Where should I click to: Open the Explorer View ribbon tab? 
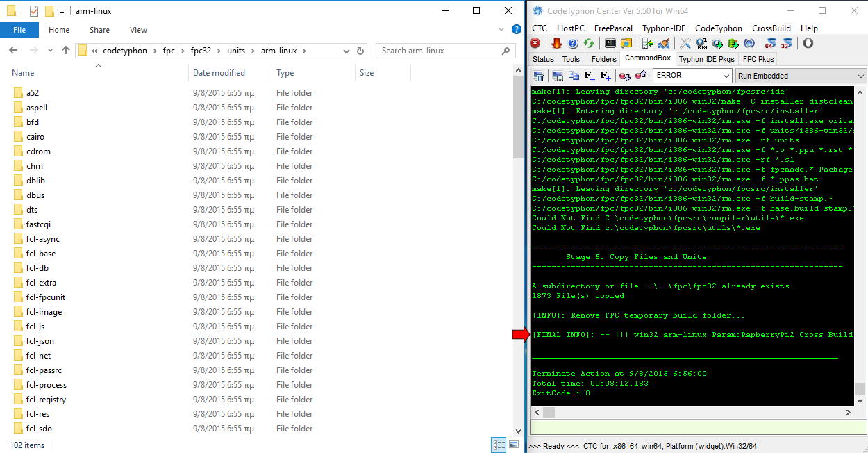pos(138,30)
